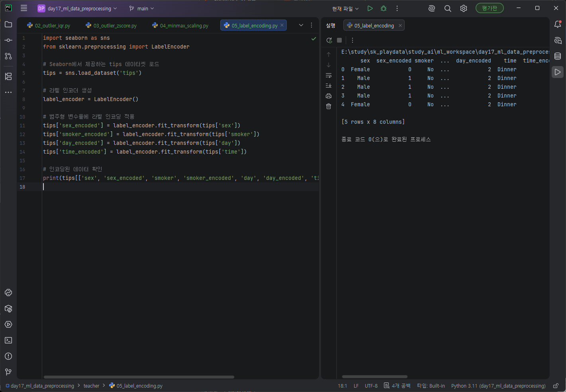Open the Notifications bell
This screenshot has height=392, width=566.
558,24
